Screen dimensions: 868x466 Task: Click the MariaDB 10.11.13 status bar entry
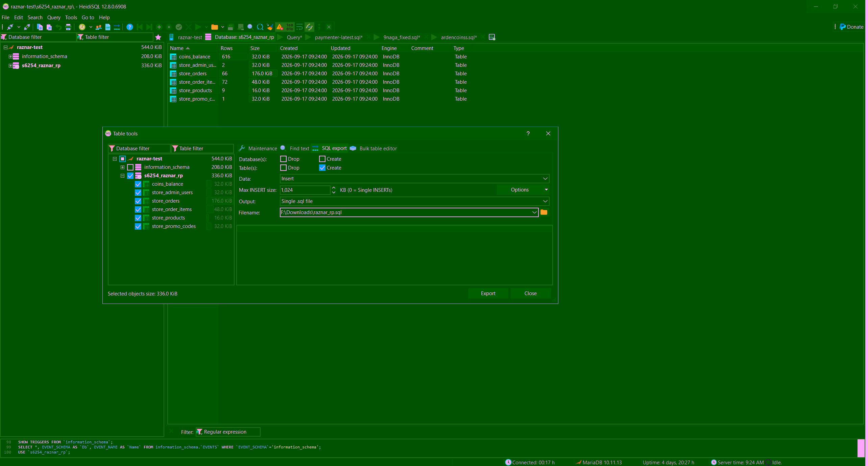(x=599, y=463)
